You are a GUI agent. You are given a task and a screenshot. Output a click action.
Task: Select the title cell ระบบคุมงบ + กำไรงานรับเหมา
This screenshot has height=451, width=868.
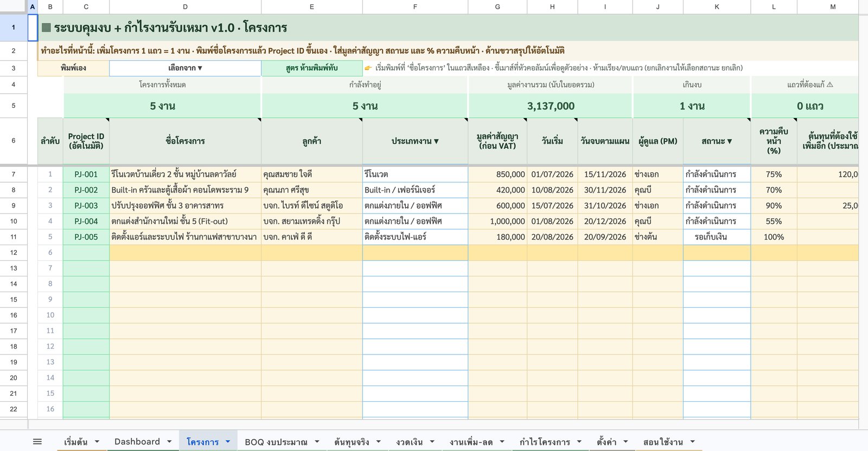click(448, 28)
